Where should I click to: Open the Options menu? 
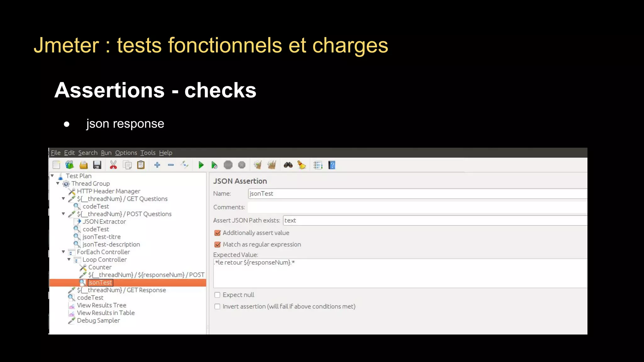point(126,153)
